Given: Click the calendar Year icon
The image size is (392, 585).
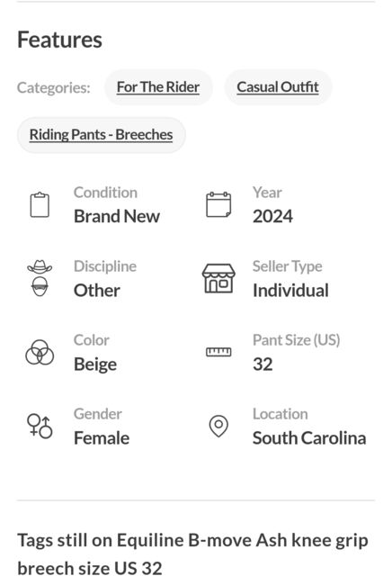Looking at the screenshot, I should pyautogui.click(x=218, y=204).
